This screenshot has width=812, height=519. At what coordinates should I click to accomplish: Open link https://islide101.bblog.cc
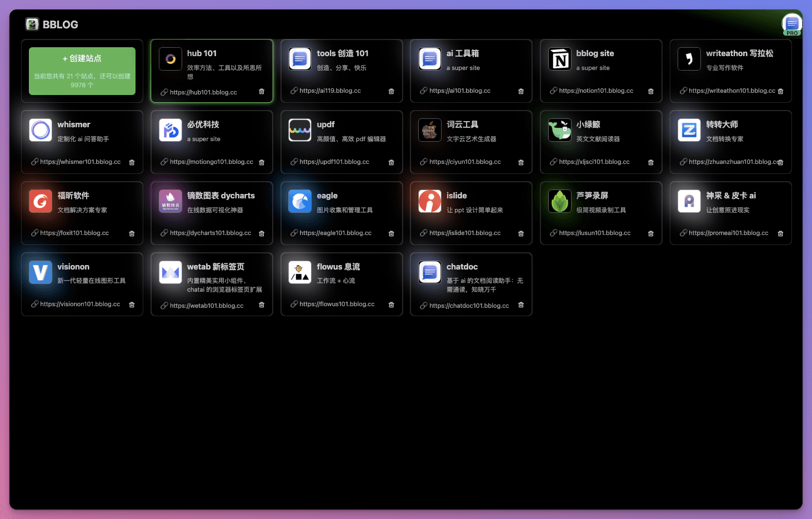[465, 233]
